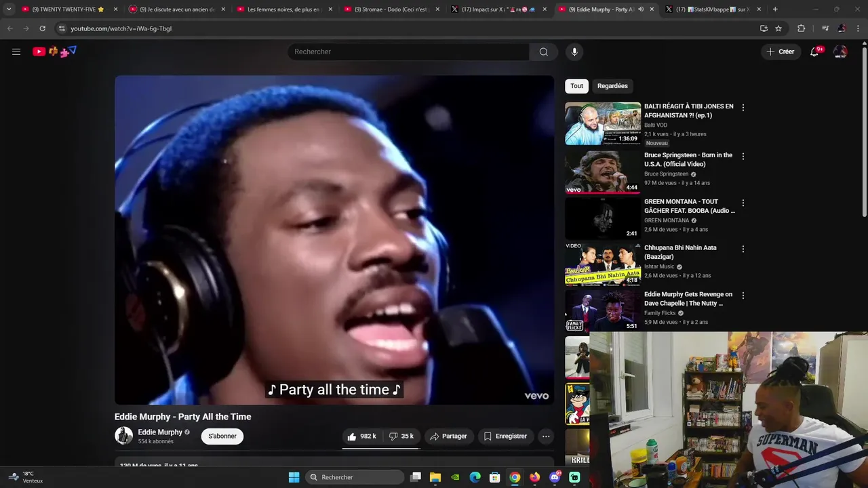Open the weather widget showing 18°C
This screenshot has height=488, width=868.
(26, 477)
